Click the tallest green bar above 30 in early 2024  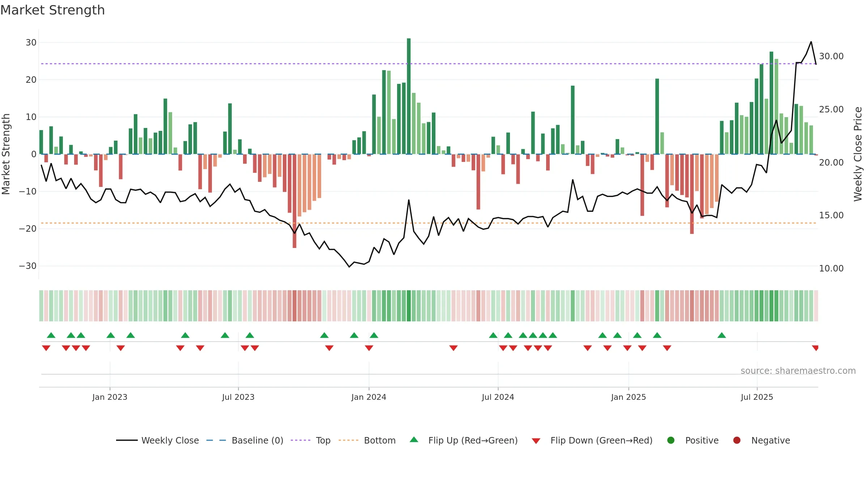409,96
